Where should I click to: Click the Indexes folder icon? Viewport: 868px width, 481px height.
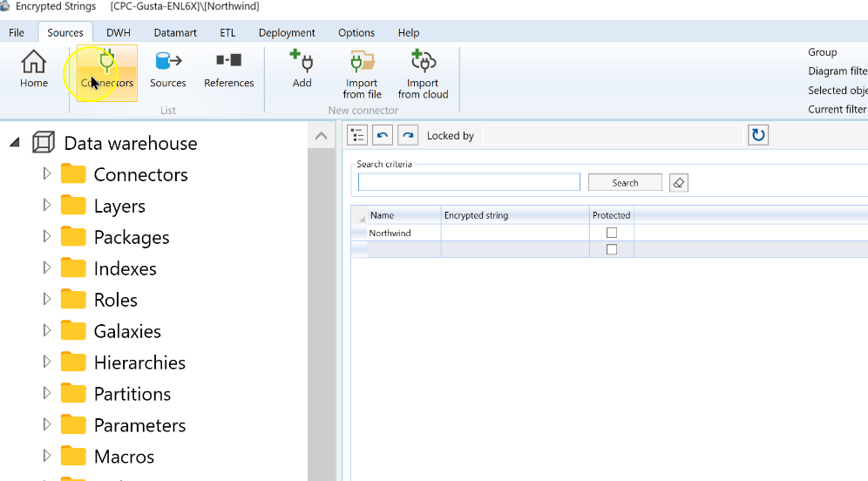click(73, 268)
